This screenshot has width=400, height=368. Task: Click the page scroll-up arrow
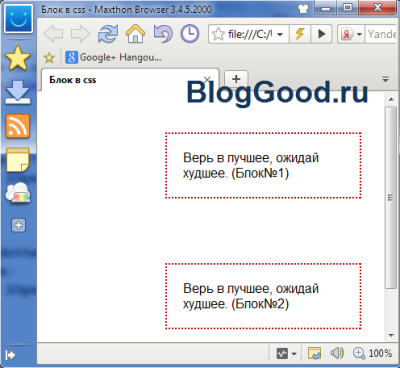(391, 99)
